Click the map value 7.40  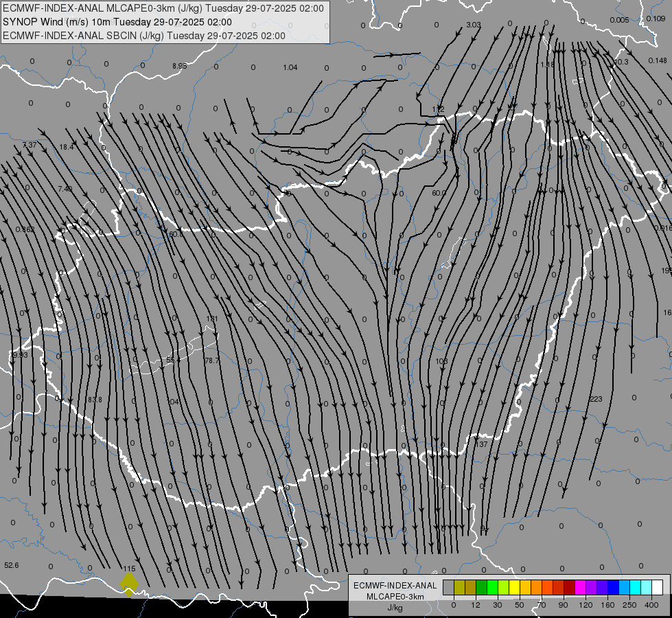pyautogui.click(x=65, y=189)
